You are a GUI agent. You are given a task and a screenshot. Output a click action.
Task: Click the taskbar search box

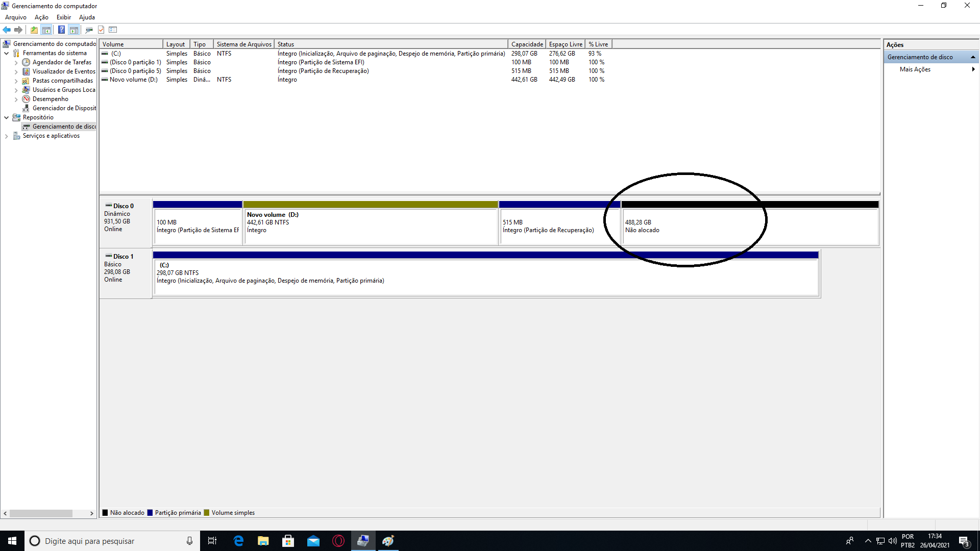click(111, 541)
